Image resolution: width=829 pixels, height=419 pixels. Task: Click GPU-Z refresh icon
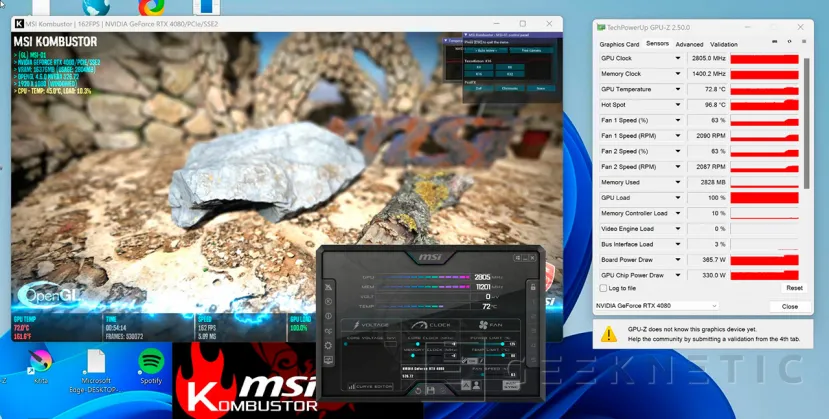point(789,42)
